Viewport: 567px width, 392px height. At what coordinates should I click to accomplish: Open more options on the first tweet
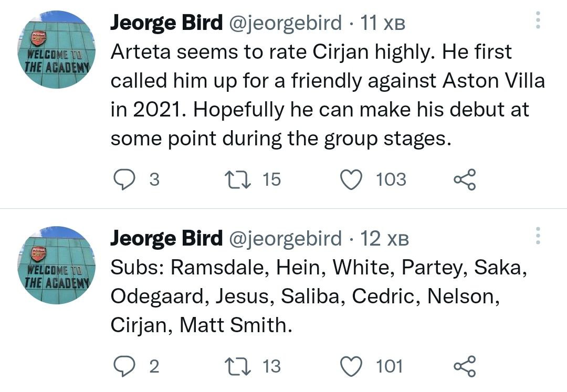pos(537,21)
